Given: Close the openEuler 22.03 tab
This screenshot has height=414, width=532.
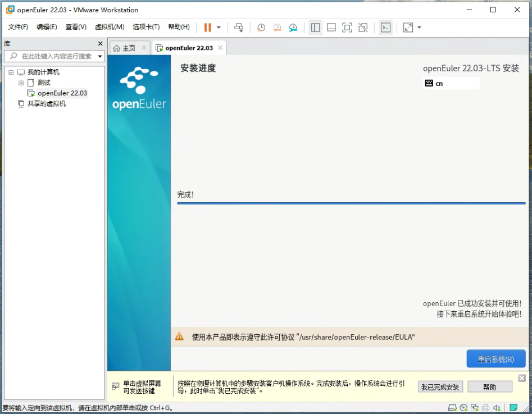Looking at the screenshot, I should coord(220,48).
